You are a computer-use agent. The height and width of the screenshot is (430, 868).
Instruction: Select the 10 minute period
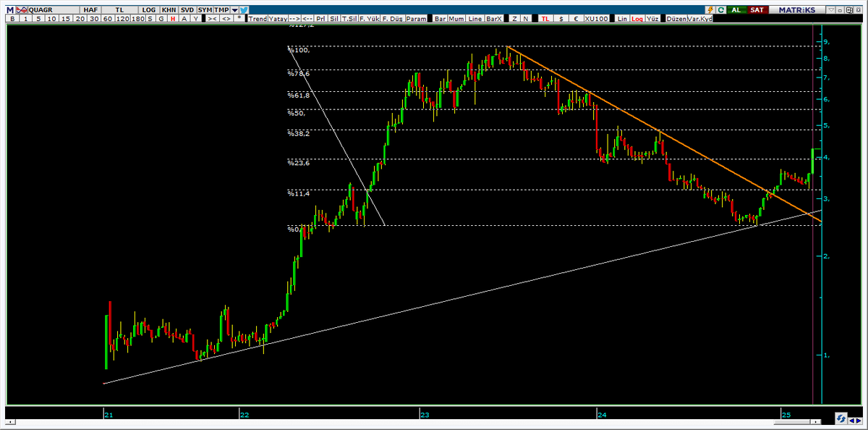(52, 19)
